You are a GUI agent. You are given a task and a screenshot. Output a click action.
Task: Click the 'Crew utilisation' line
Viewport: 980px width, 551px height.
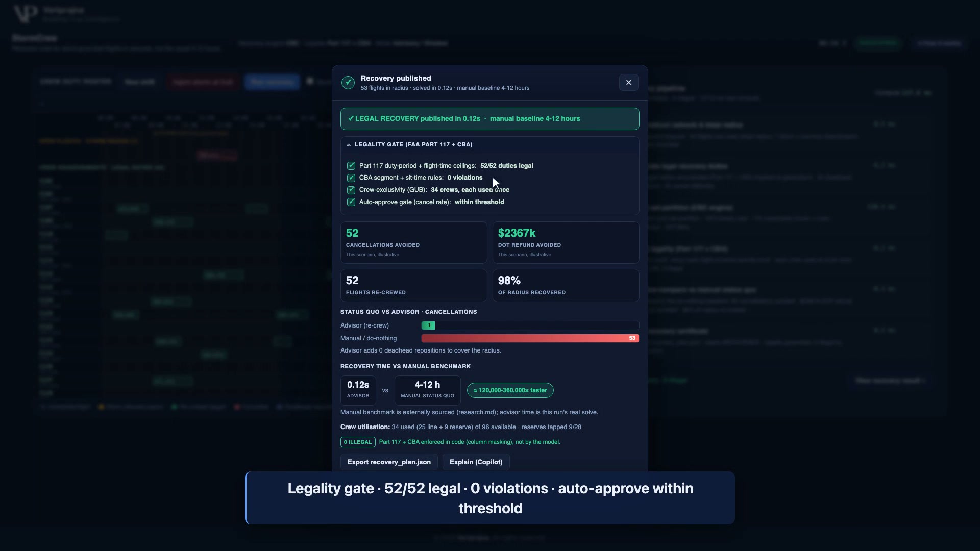460,427
